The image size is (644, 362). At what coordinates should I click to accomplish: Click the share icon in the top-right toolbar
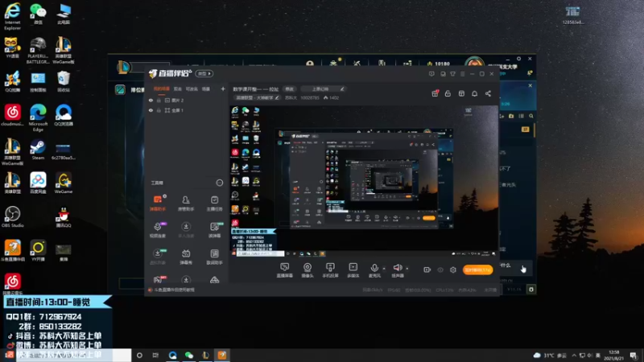(488, 93)
